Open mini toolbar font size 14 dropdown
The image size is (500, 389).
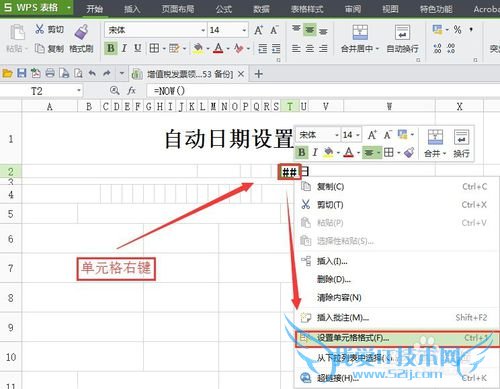[358, 135]
